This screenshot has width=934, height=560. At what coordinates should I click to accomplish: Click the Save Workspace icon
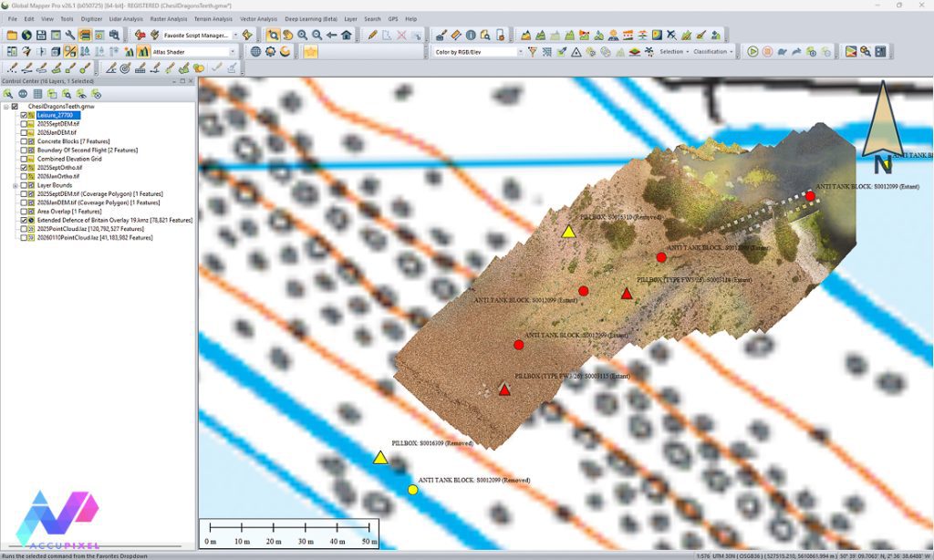click(42, 34)
